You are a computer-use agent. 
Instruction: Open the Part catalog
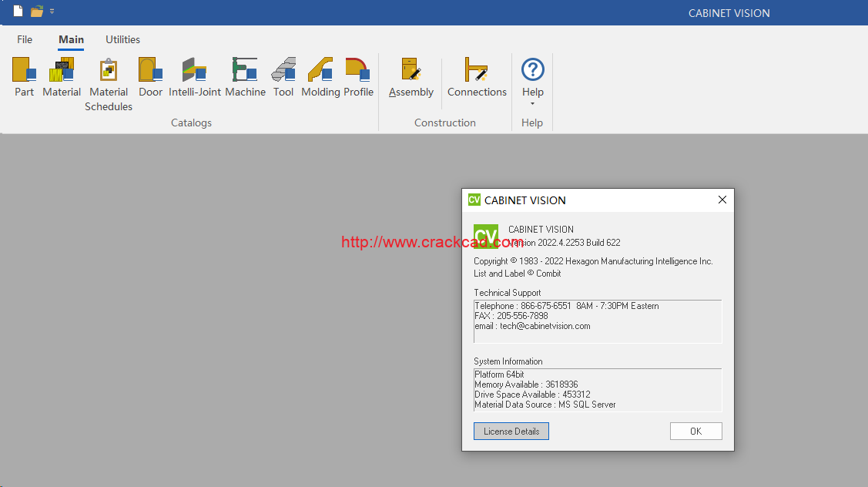coord(24,77)
